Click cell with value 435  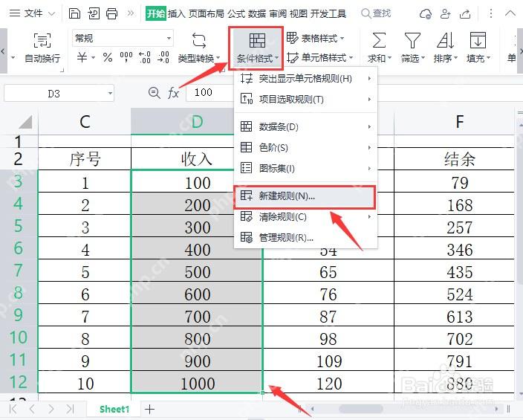point(460,271)
